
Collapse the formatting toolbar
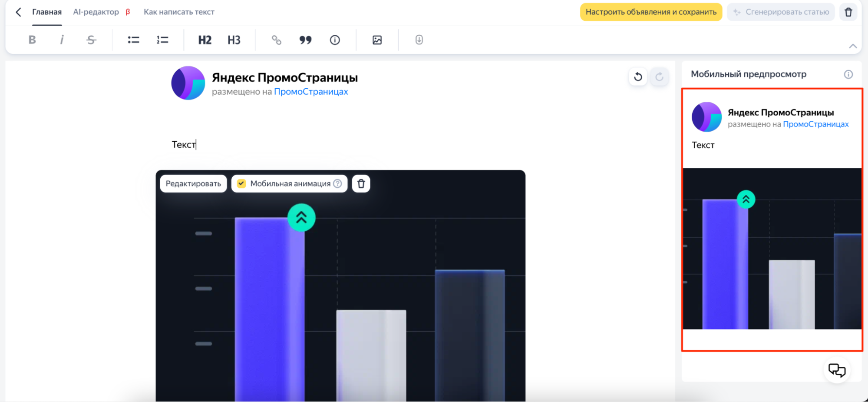(853, 46)
